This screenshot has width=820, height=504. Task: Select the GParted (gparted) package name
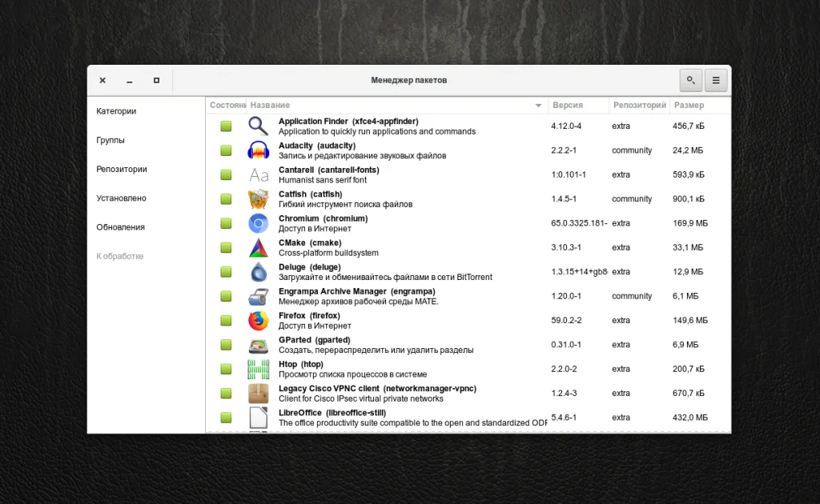(x=314, y=340)
